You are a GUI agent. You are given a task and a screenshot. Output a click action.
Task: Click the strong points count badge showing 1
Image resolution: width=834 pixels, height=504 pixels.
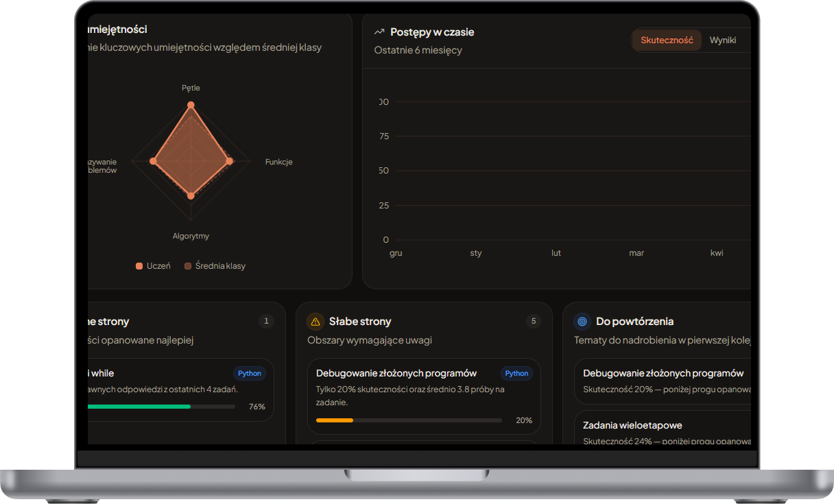click(267, 321)
